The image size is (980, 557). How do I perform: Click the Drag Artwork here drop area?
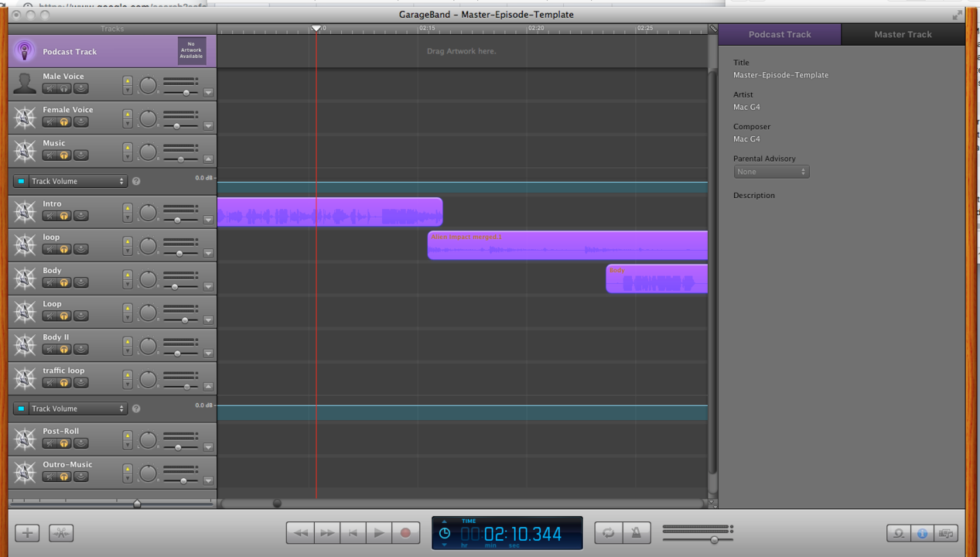coord(462,51)
